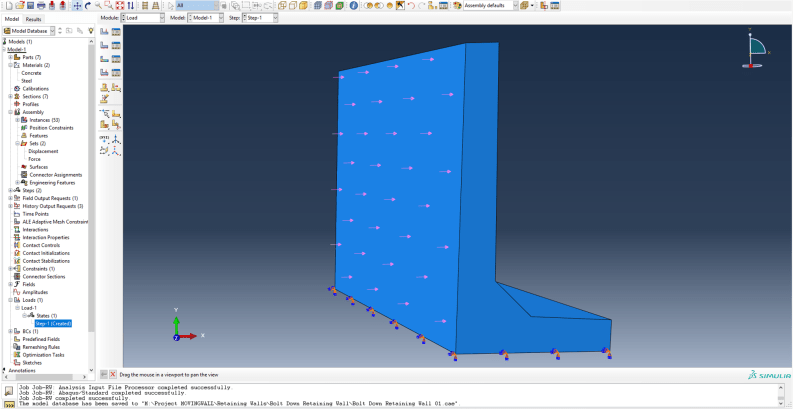Viewport: 800px width, 409px height.
Task: Switch to the Model tab
Action: pos(12,19)
